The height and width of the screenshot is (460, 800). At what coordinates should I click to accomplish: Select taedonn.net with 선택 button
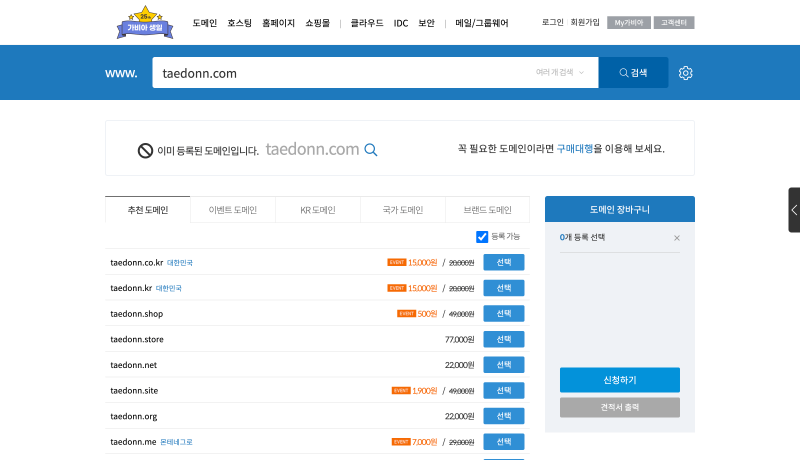point(504,365)
